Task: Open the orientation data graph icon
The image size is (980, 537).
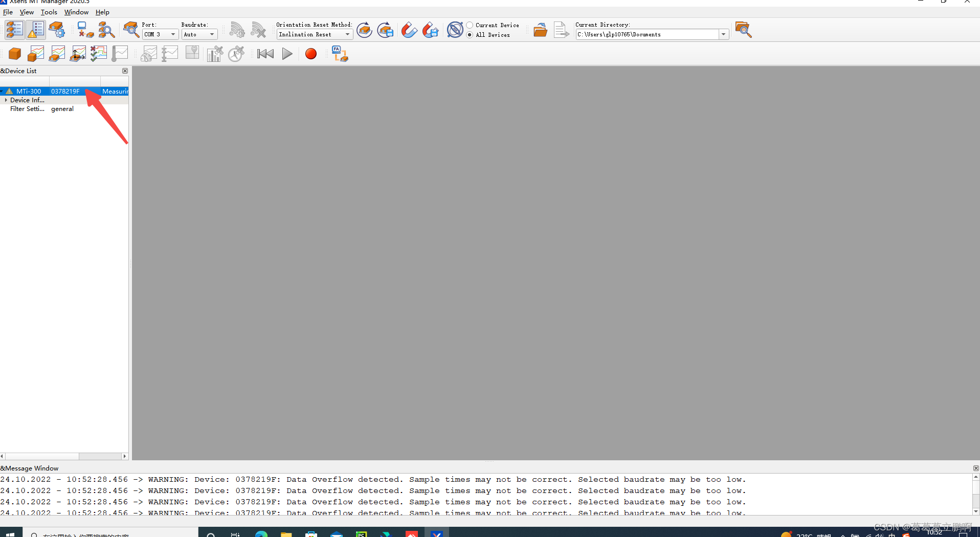Action: pos(57,54)
